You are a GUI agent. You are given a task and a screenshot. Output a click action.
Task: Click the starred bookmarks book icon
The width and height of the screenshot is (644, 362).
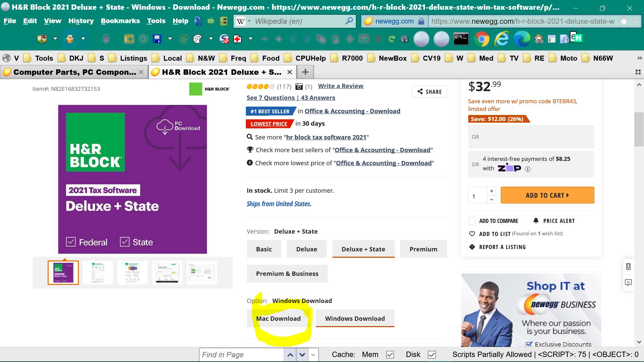(129, 39)
